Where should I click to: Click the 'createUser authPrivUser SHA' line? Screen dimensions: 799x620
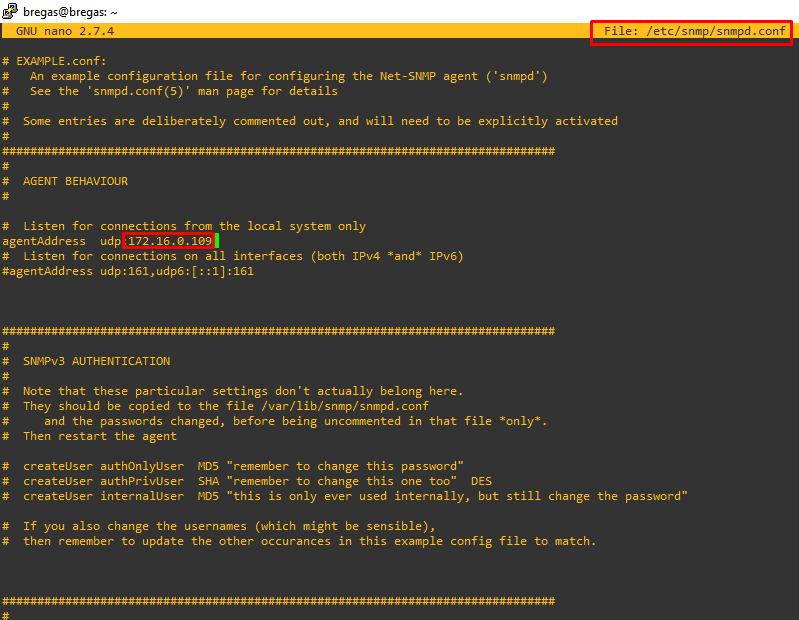pos(247,481)
